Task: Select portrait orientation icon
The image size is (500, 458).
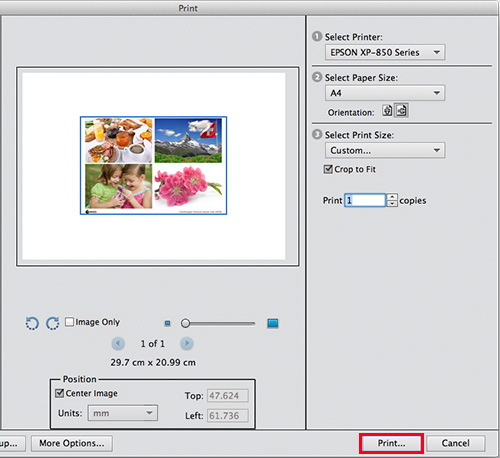Action: (x=387, y=110)
